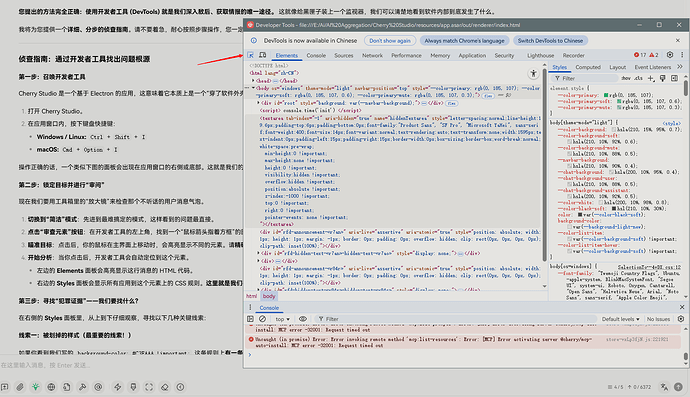The width and height of the screenshot is (690, 397).
Task: Open console settings gear icon
Action: tap(681, 319)
